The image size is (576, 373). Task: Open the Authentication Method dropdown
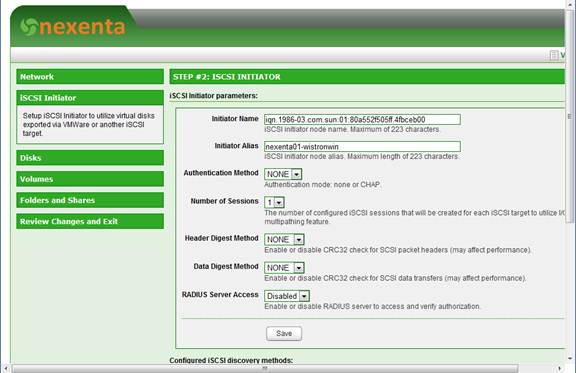click(283, 174)
